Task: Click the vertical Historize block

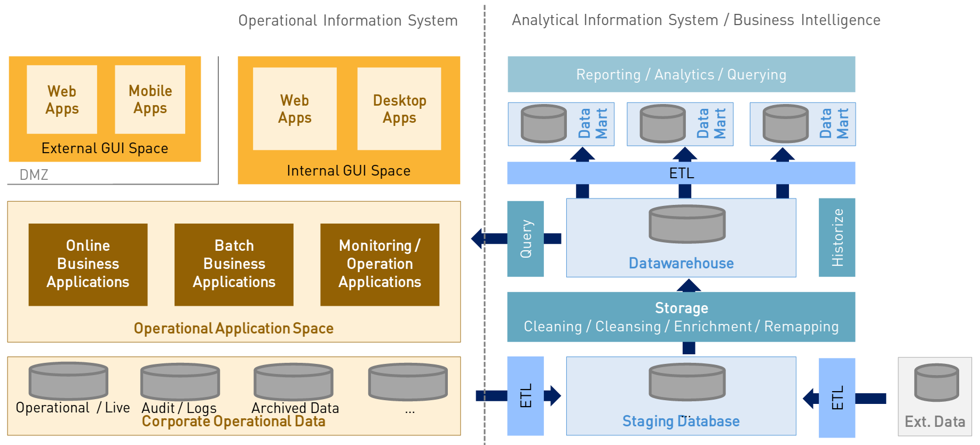Action: 837,238
